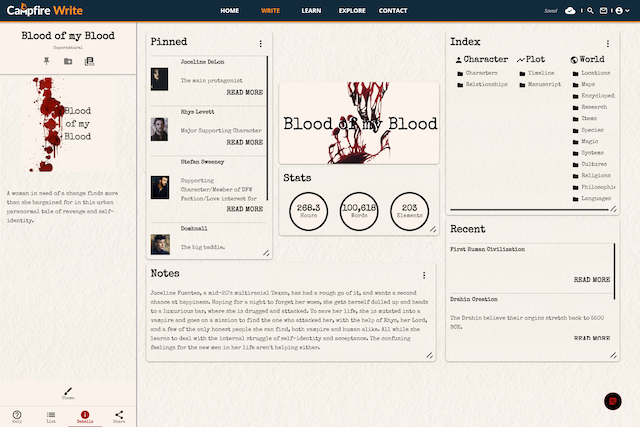Screen dimensions: 640x427
Task: Click the Campfire Write logo
Action: (45, 10)
